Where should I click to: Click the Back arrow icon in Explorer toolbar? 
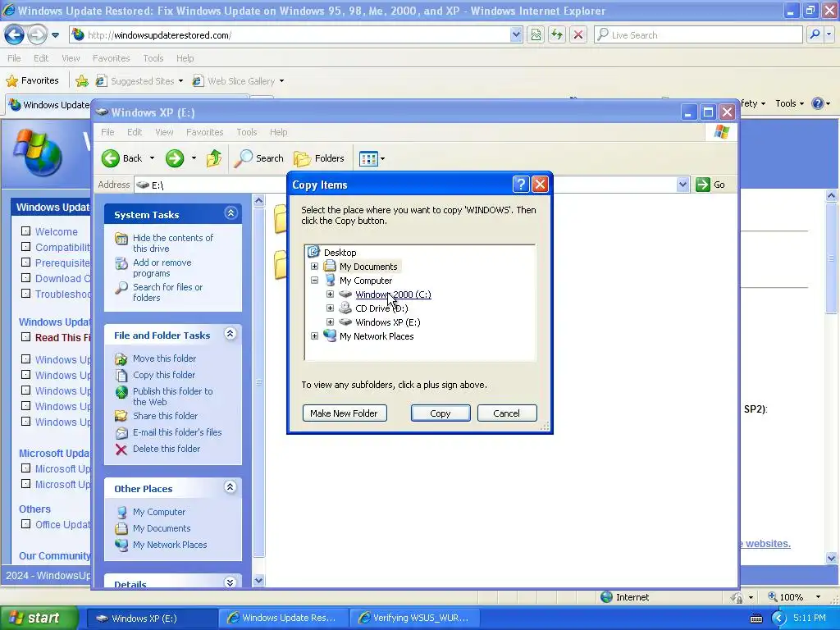pos(111,158)
